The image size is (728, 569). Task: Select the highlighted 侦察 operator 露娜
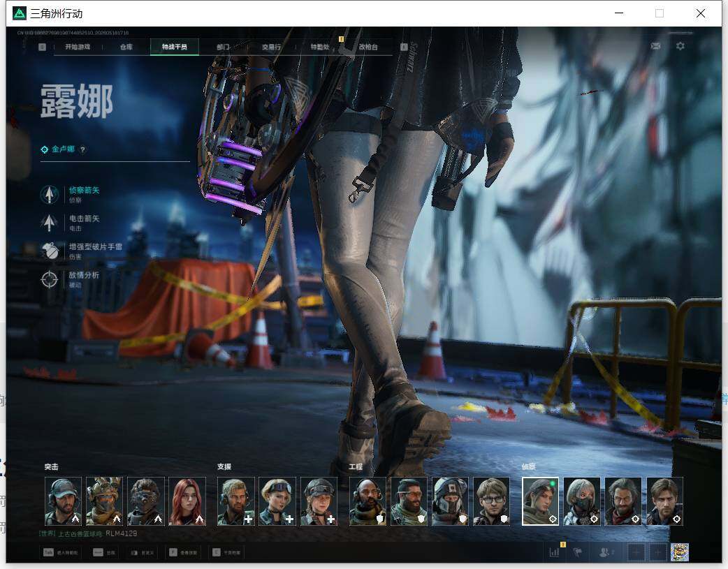point(541,501)
